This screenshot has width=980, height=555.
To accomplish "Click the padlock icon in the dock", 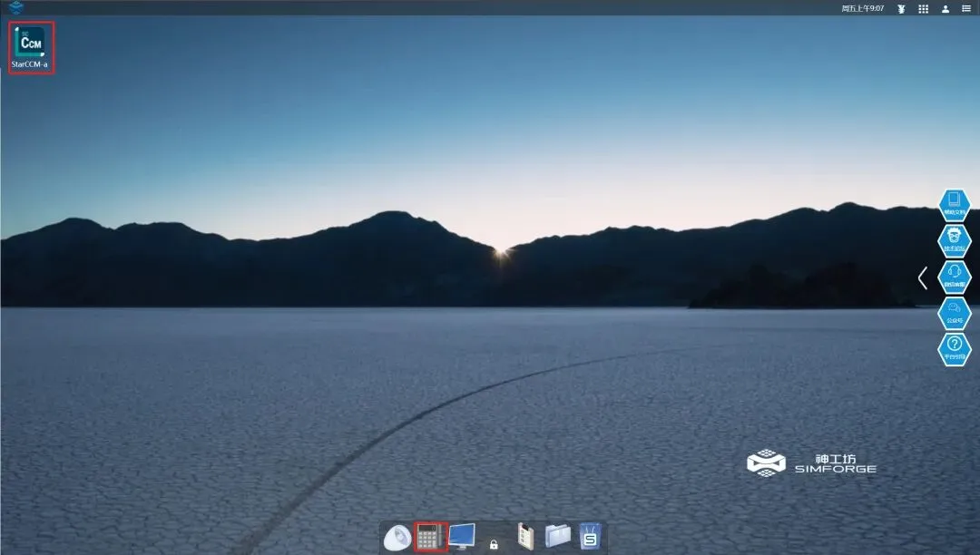I will click(494, 544).
